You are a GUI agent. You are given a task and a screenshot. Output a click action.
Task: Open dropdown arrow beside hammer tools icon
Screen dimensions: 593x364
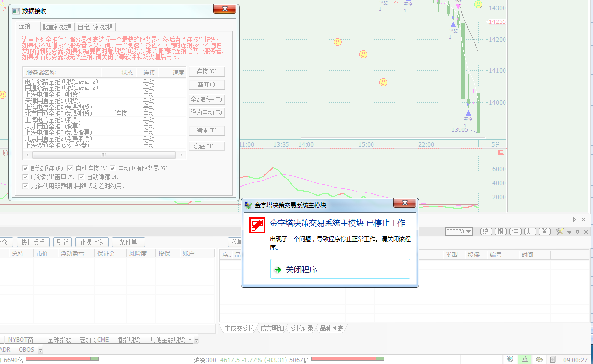coord(569,232)
